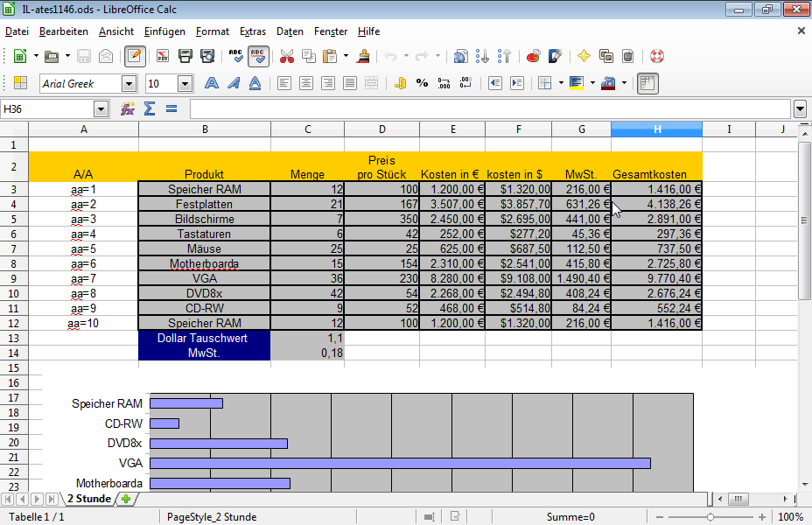Add a decimal place

tap(444, 83)
